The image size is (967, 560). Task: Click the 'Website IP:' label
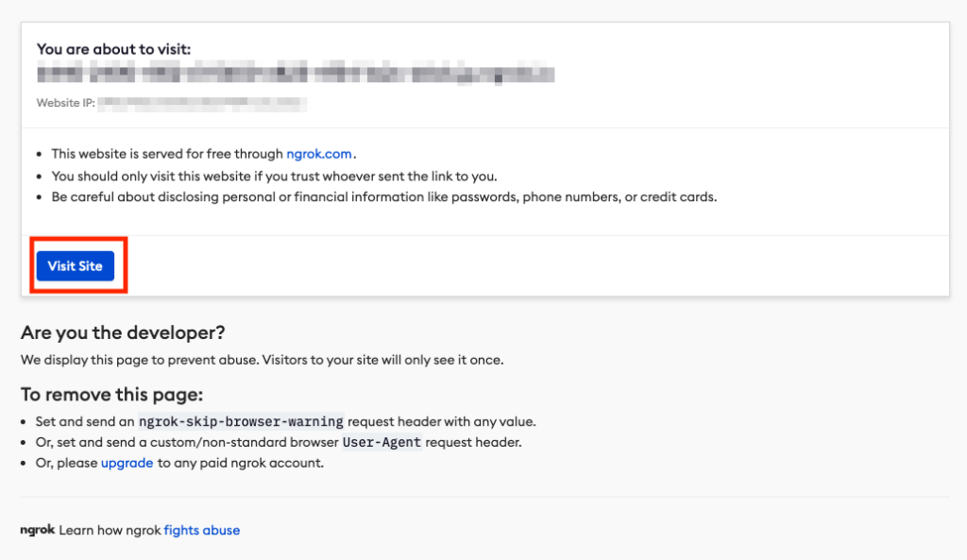click(65, 103)
